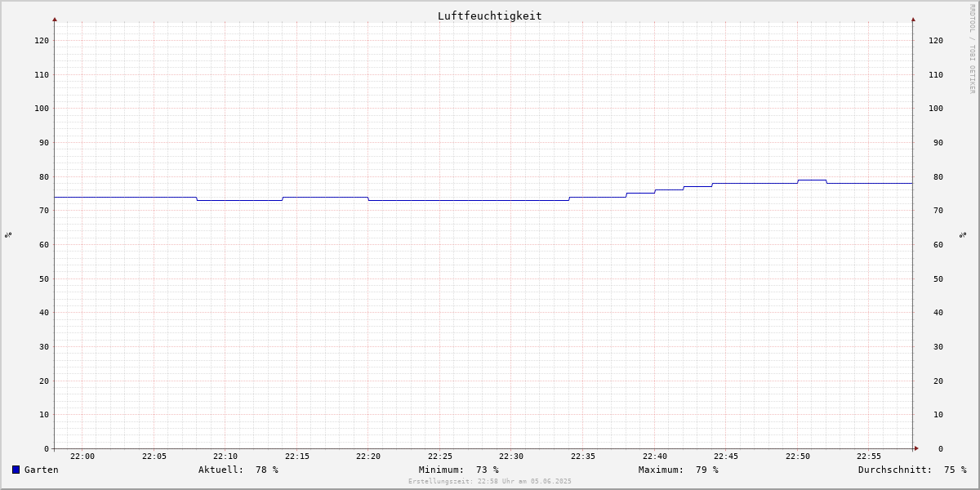The image size is (980, 490).
Task: Click the humidity line peak at 22:51
Action: click(812, 180)
